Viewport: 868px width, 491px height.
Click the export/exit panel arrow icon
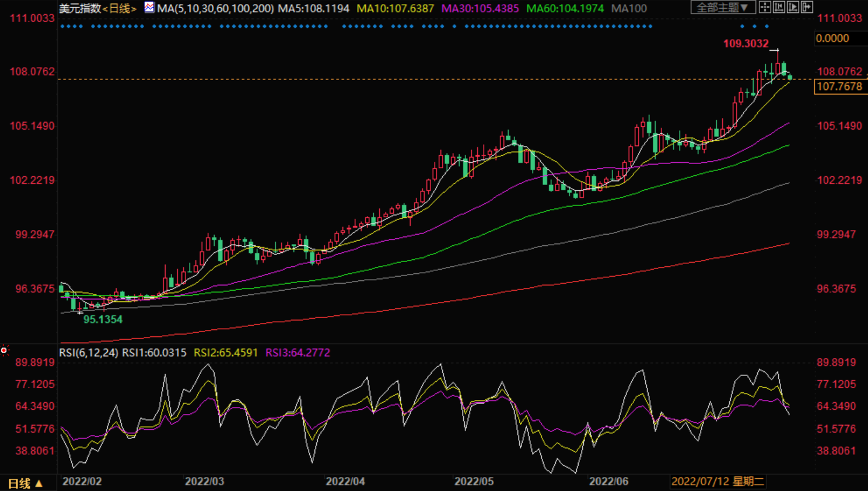pos(807,7)
